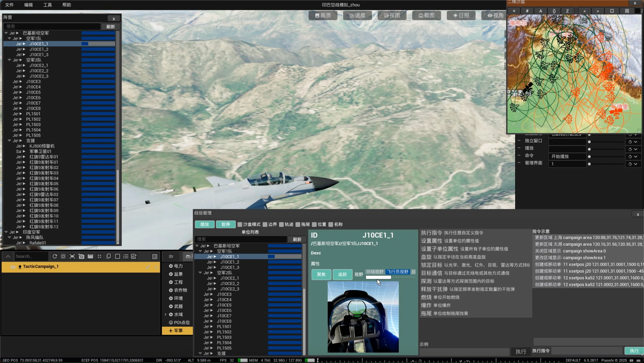The image size is (644, 363).
Task: Open the 截图 screenshot tool
Action: (x=426, y=15)
